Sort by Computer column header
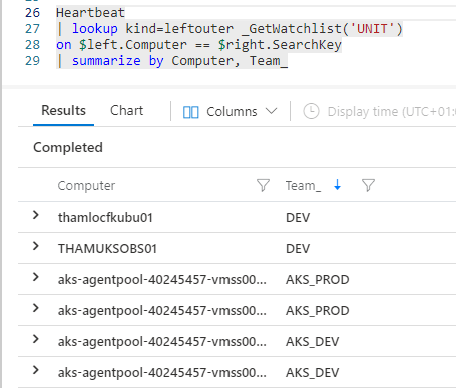This screenshot has height=388, width=456. (x=86, y=185)
